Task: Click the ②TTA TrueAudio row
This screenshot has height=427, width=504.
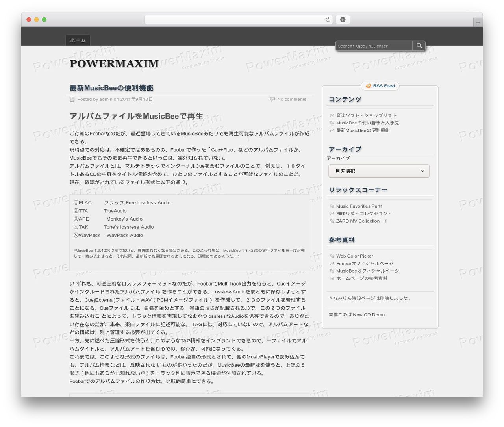Action: point(100,211)
